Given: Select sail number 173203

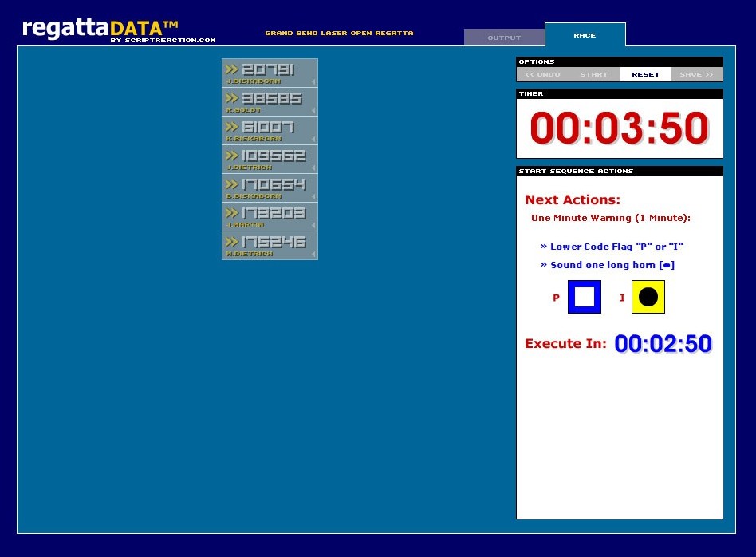Looking at the screenshot, I should click(x=274, y=213).
